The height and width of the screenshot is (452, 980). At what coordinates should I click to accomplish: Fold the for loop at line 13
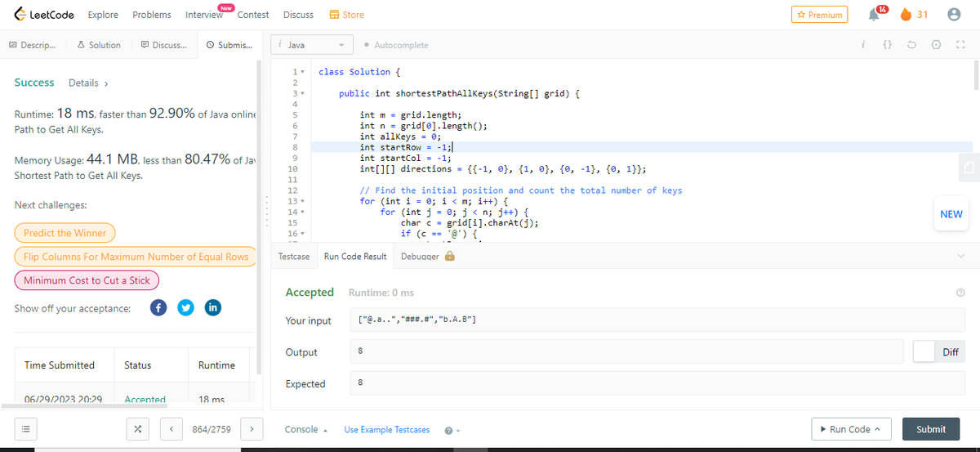[x=304, y=201]
